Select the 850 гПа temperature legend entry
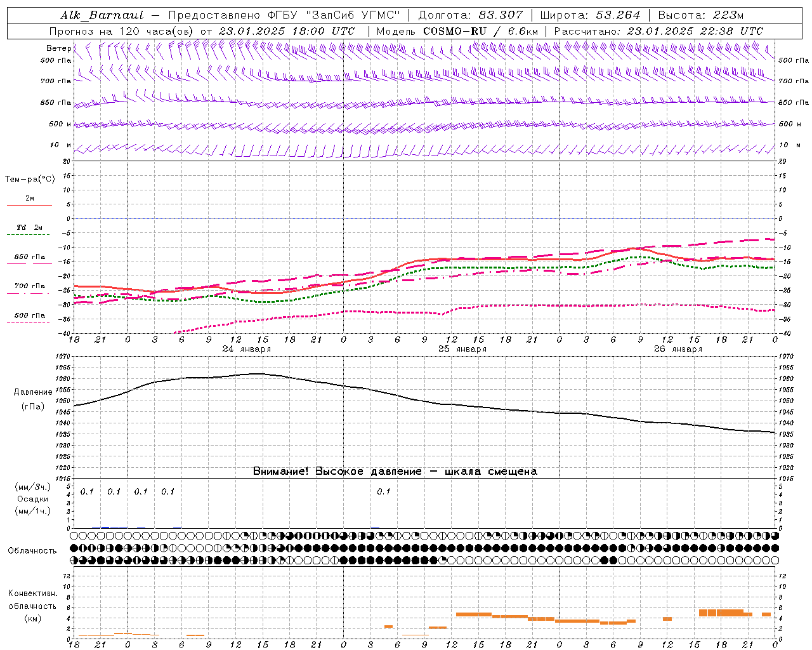The height and width of the screenshot is (650, 812). point(30,257)
